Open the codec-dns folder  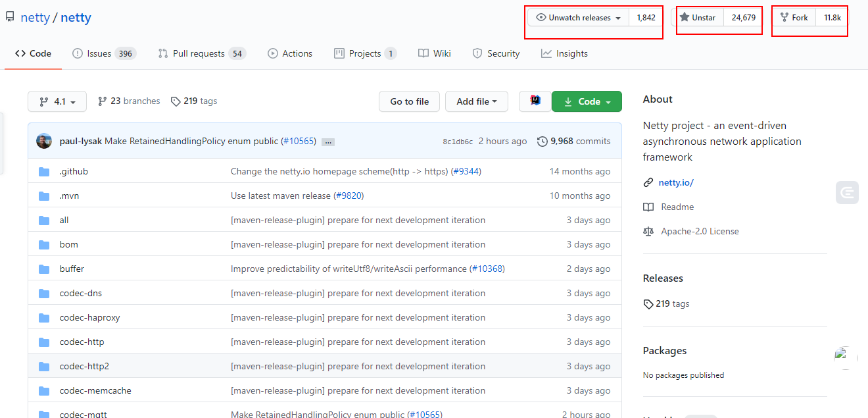pyautogui.click(x=81, y=293)
